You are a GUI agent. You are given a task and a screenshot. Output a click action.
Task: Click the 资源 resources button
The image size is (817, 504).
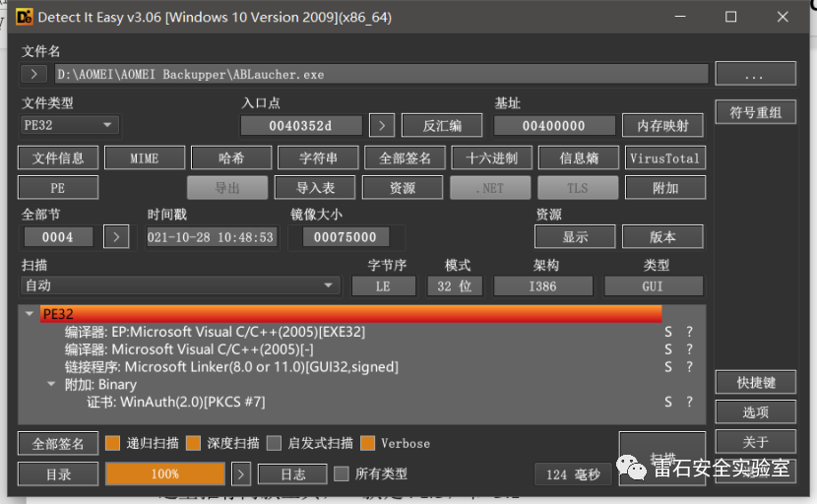[x=403, y=188]
